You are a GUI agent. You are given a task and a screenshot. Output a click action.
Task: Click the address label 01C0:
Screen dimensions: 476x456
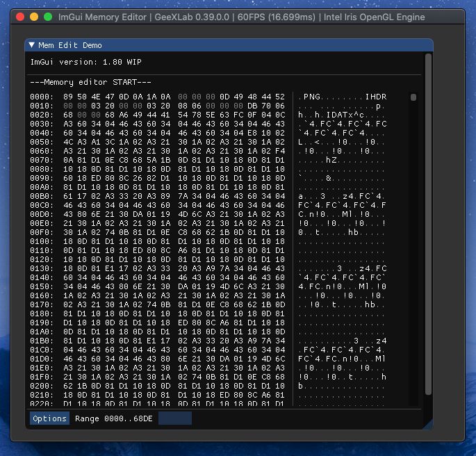42,350
